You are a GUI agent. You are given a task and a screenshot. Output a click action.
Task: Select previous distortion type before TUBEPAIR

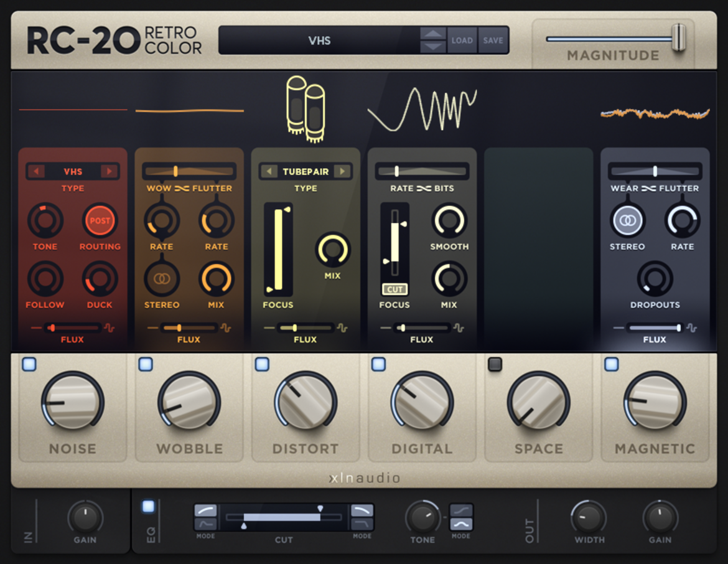(269, 171)
